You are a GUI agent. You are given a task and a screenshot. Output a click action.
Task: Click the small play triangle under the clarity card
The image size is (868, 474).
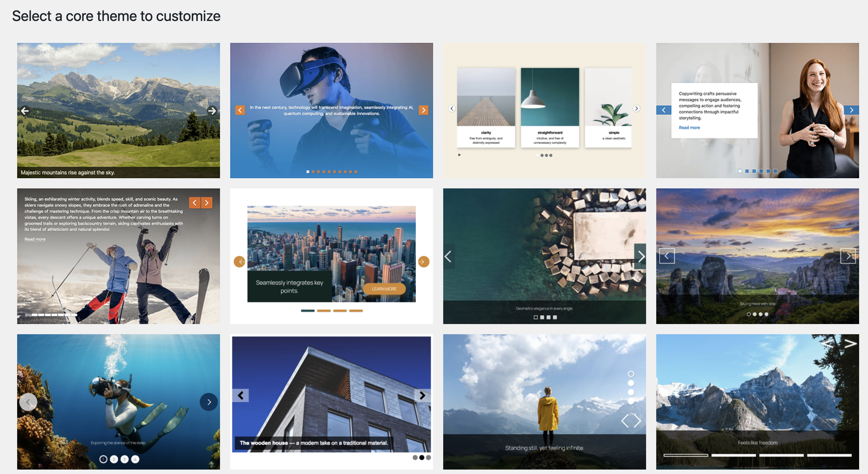coord(459,155)
